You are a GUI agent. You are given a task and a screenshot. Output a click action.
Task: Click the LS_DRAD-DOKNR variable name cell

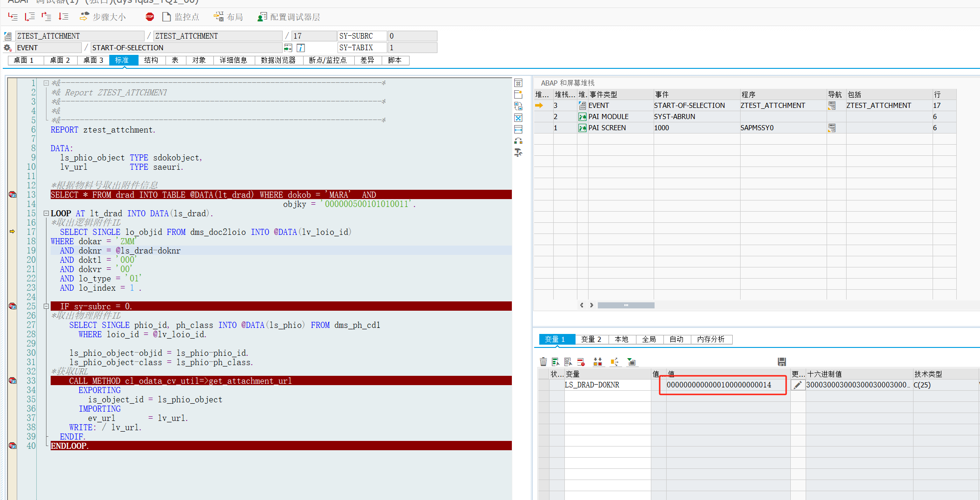tap(608, 385)
